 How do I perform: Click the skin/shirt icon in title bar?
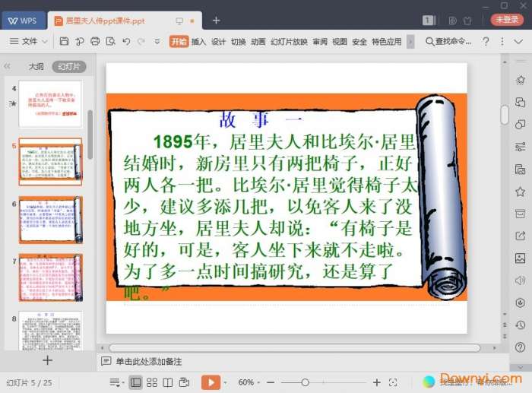pyautogui.click(x=467, y=21)
